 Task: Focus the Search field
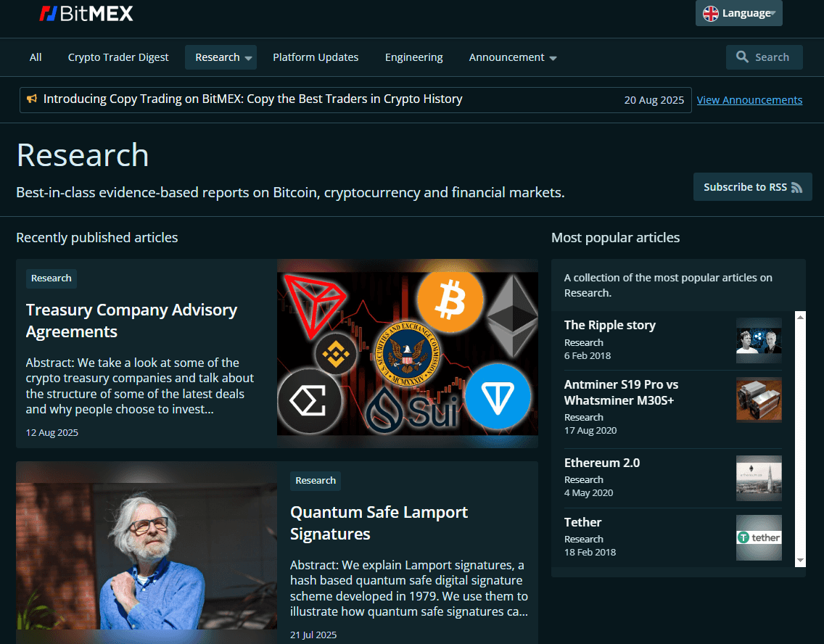click(x=764, y=57)
